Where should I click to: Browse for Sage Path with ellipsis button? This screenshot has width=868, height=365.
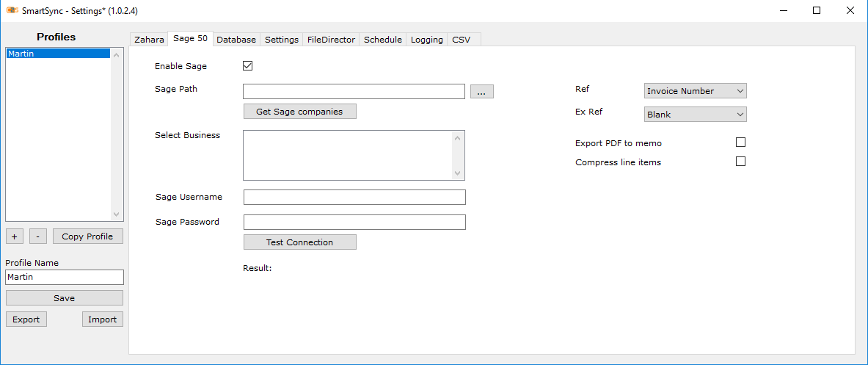(481, 92)
